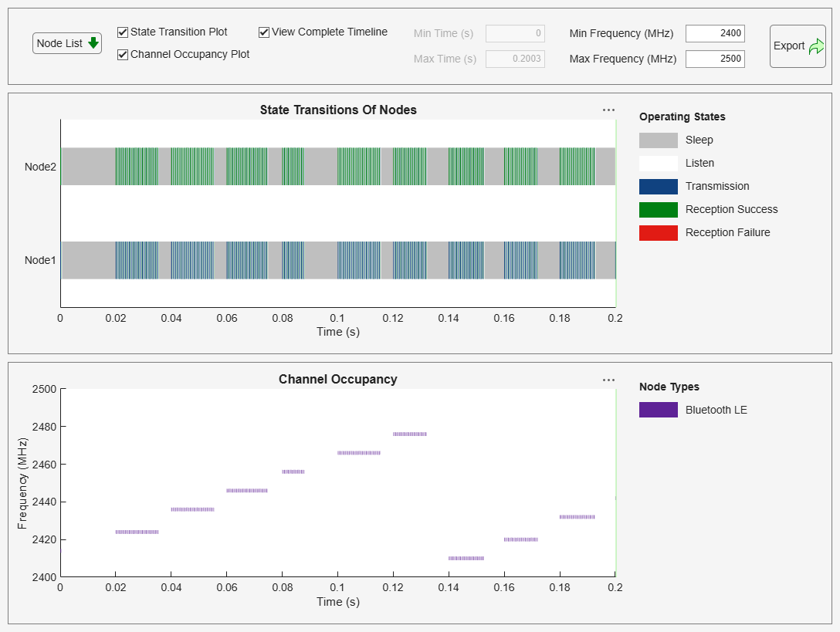This screenshot has height=632, width=840.
Task: Toggle View Complete Timeline off
Action: click(262, 32)
